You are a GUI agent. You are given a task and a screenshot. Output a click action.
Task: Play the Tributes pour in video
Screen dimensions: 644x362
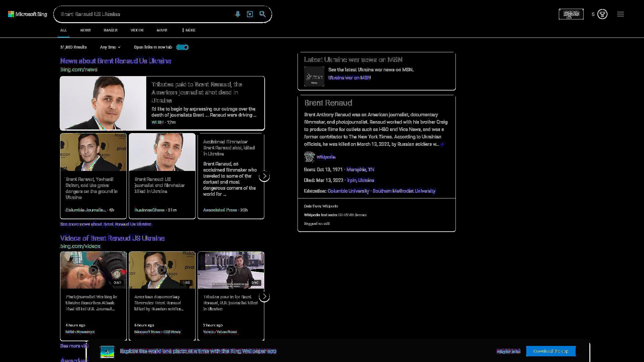click(231, 270)
